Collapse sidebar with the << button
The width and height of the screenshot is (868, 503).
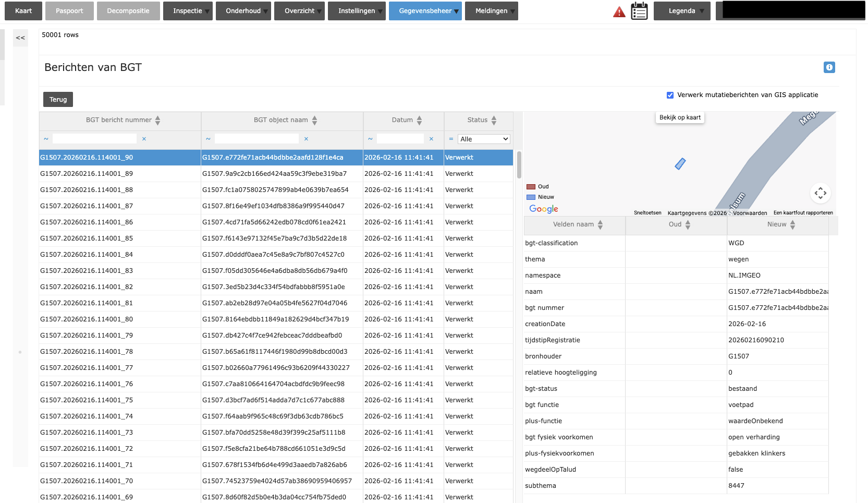20,38
